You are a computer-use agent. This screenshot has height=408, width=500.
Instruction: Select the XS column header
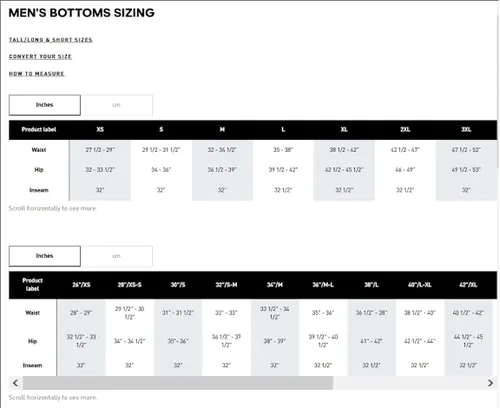tap(100, 129)
